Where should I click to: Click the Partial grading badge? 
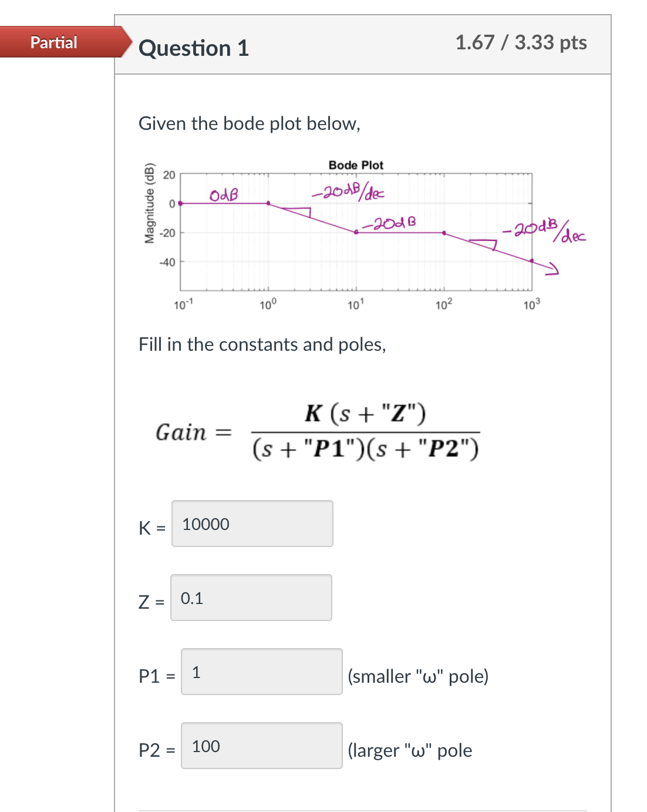(x=54, y=42)
